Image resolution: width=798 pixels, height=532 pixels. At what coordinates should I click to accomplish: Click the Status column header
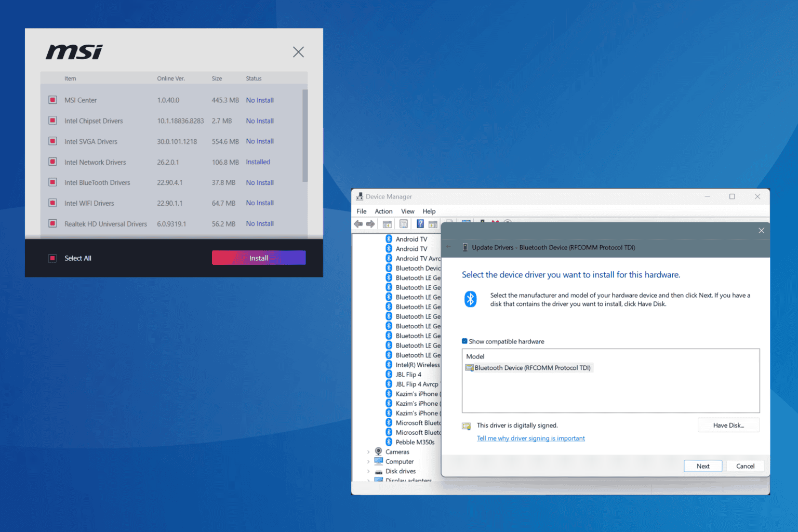254,78
